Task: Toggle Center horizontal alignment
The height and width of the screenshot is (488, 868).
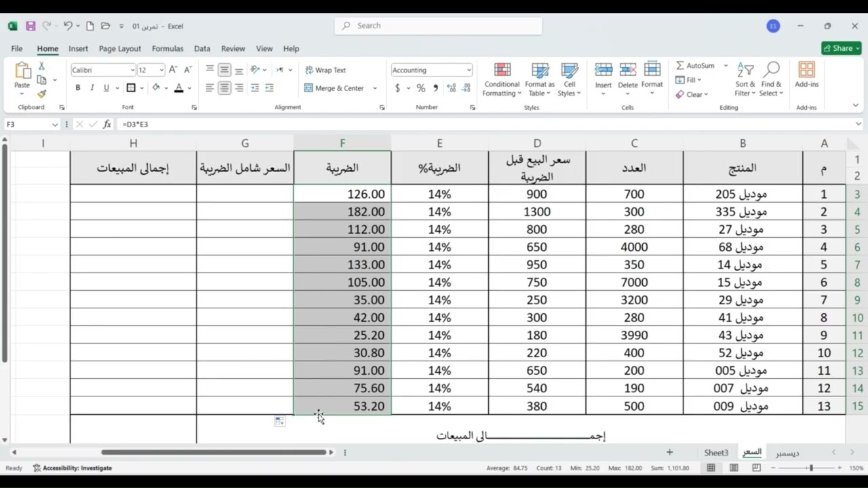Action: click(x=224, y=88)
